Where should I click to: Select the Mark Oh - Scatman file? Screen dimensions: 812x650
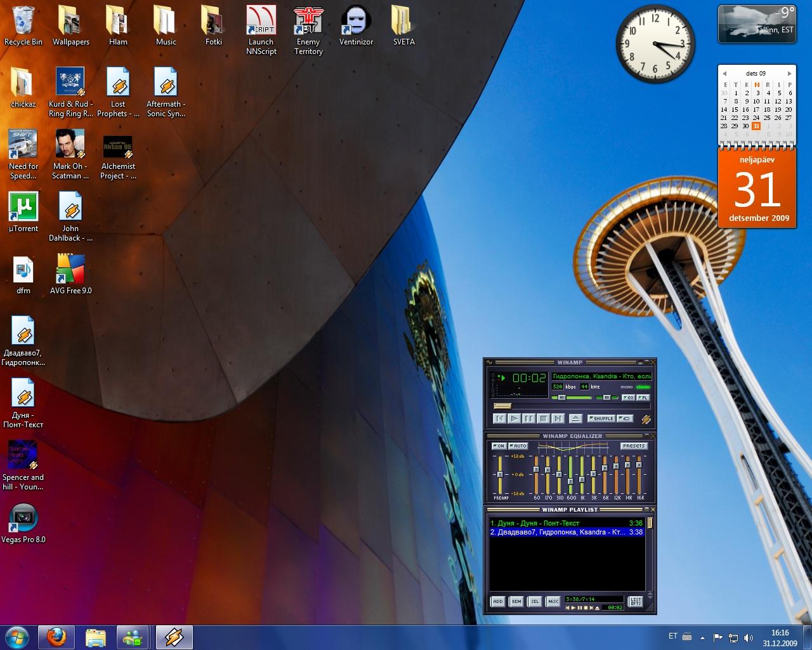70,155
